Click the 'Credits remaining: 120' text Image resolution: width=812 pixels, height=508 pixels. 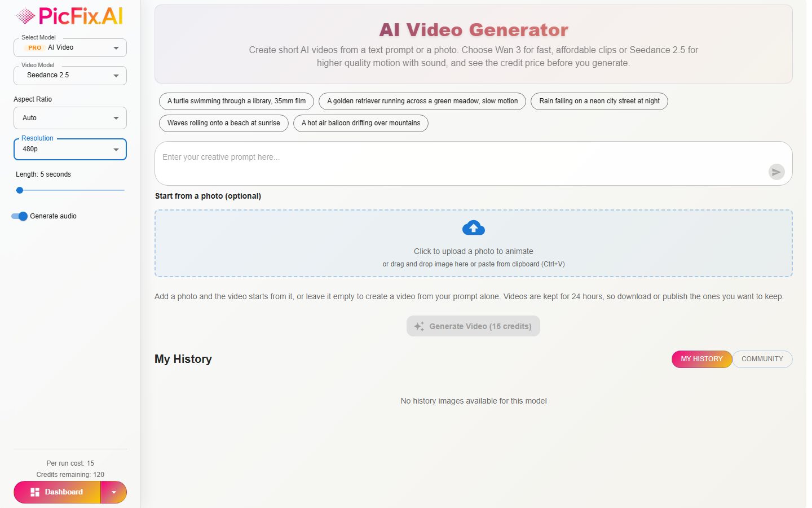pyautogui.click(x=70, y=475)
